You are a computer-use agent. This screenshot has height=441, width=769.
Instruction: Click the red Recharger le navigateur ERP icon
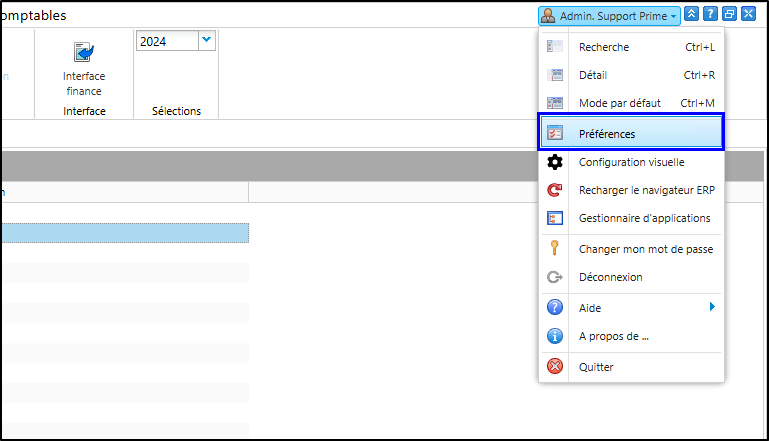(555, 190)
